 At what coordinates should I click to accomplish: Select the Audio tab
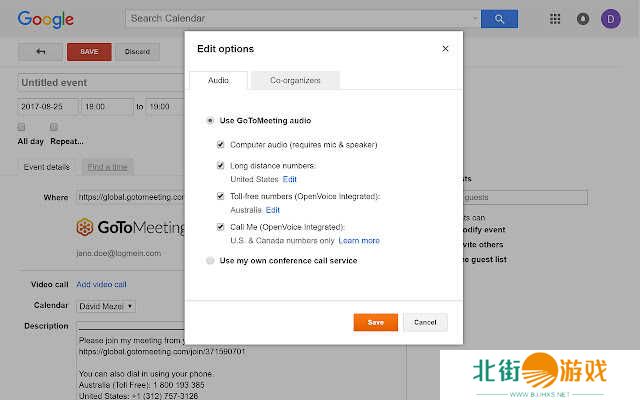[x=218, y=80]
